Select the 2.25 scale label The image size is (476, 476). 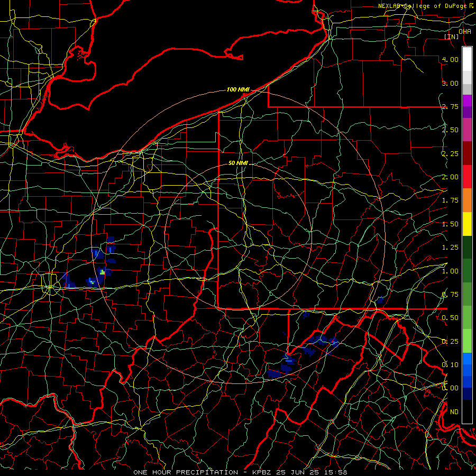click(450, 153)
